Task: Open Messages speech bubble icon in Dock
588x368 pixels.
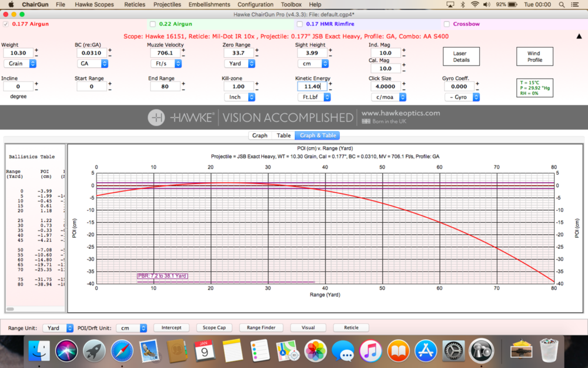Action: click(343, 351)
